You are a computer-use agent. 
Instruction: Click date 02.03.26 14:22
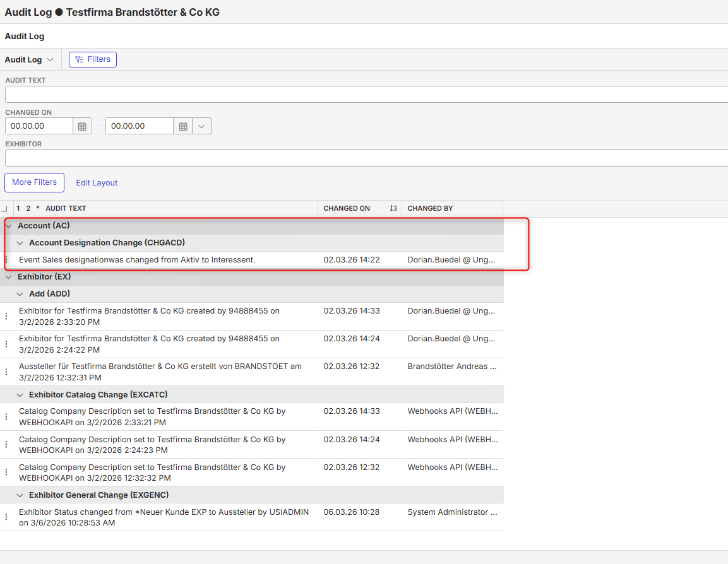click(x=352, y=260)
